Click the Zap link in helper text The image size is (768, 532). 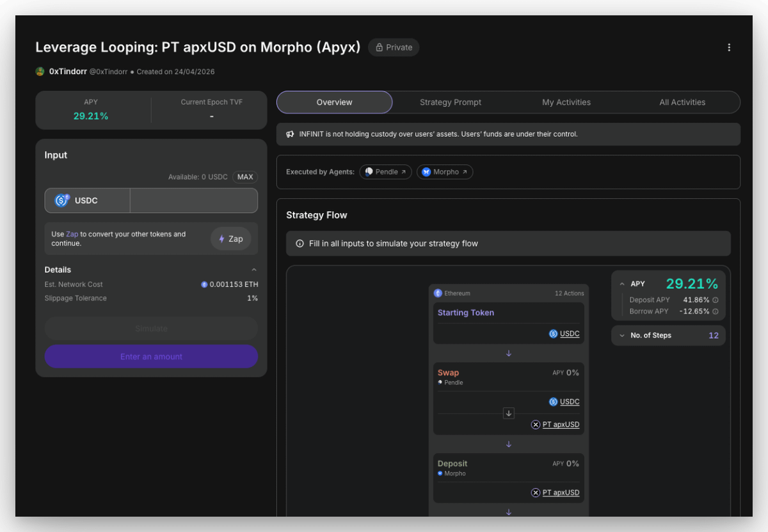[x=72, y=234]
